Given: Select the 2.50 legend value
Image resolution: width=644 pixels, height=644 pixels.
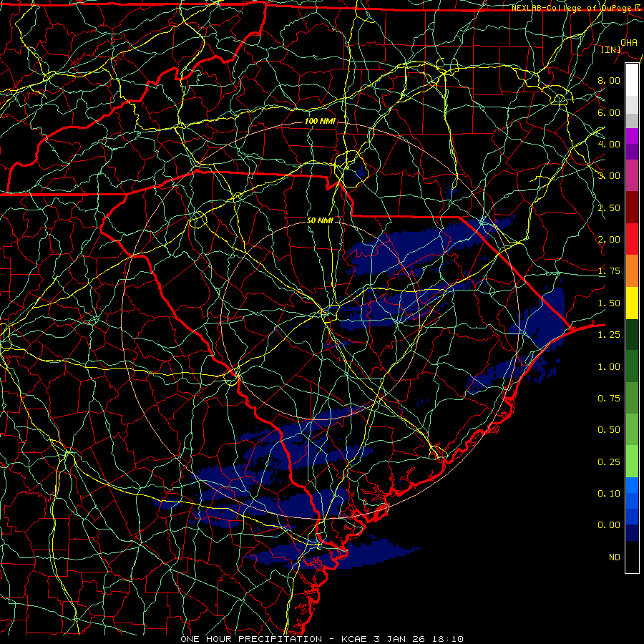Looking at the screenshot, I should (609, 208).
